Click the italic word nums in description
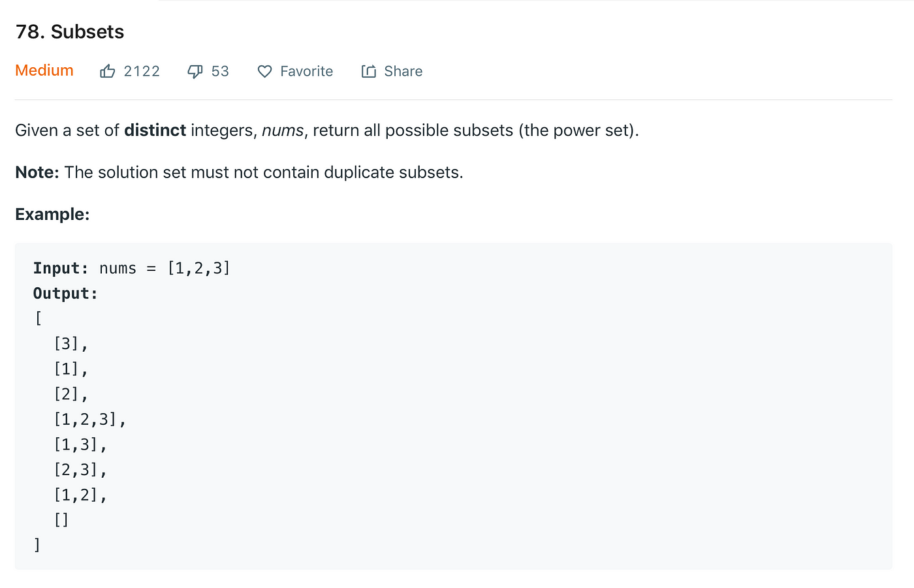The height and width of the screenshot is (588, 914). coord(283,131)
